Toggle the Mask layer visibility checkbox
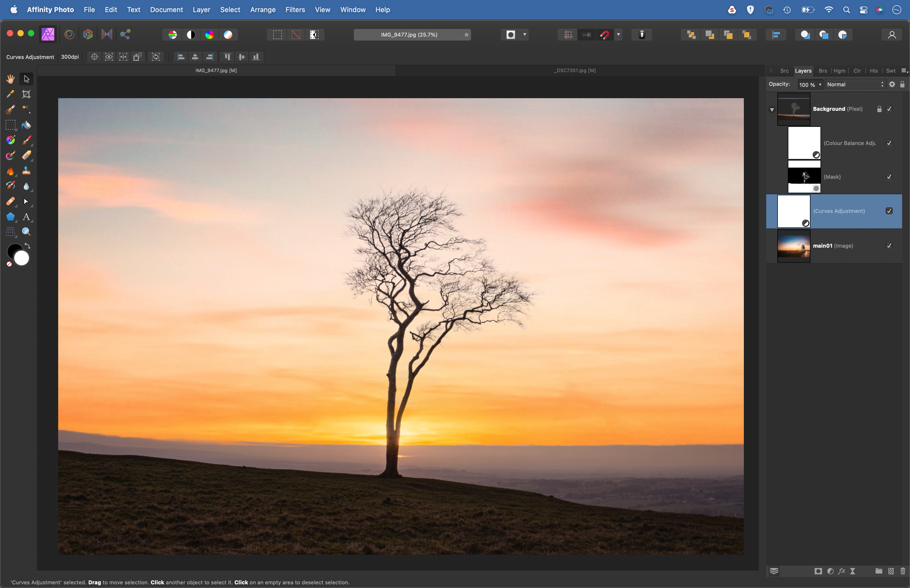Screen dimensions: 910x588 coord(889,177)
